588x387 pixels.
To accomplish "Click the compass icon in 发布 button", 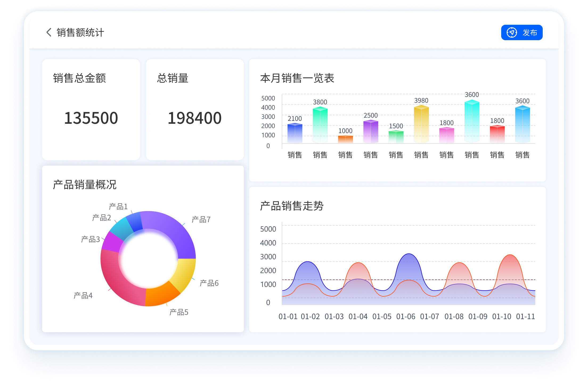I will (x=512, y=33).
